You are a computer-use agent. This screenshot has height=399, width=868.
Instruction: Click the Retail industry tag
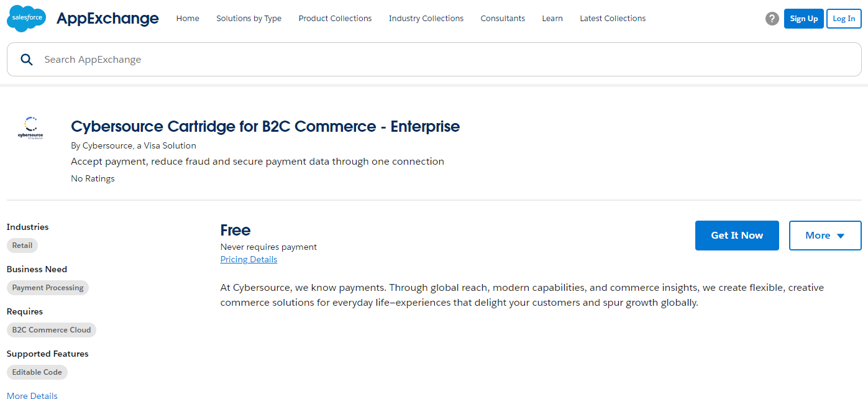click(22, 245)
